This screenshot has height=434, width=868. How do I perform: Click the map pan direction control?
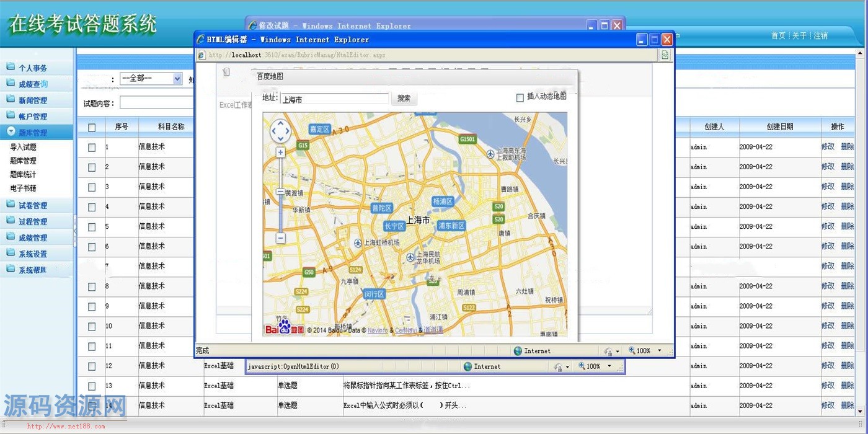pyautogui.click(x=280, y=131)
